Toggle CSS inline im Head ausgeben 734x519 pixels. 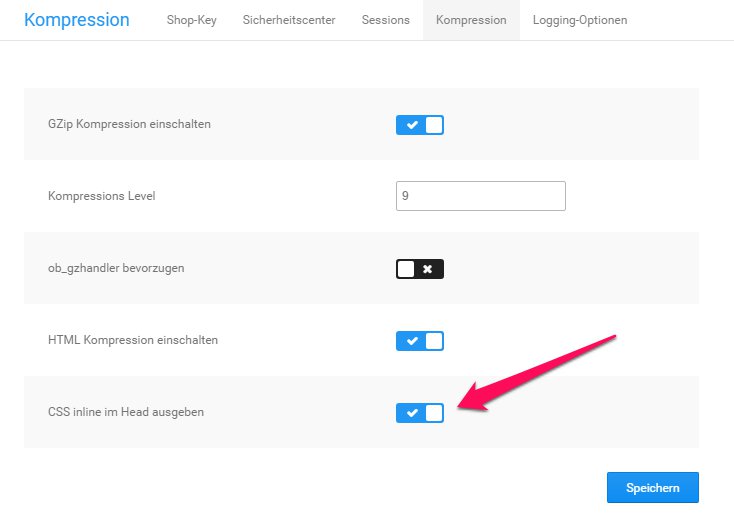click(420, 413)
